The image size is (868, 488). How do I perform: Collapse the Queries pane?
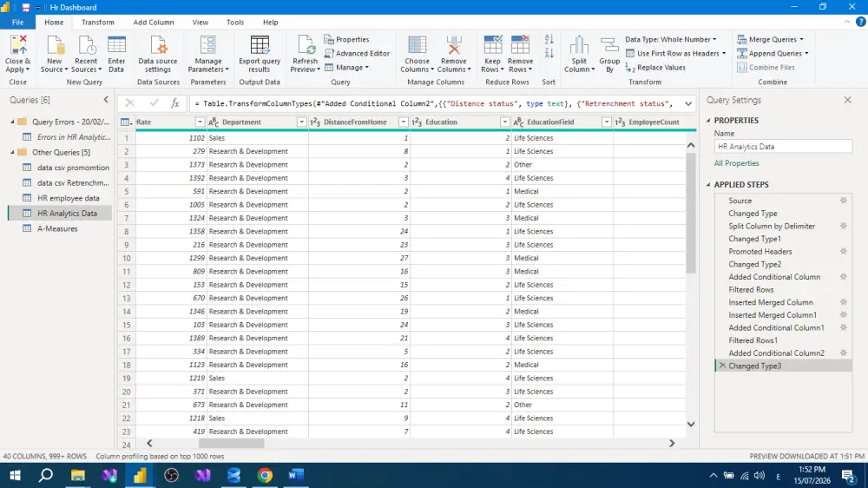click(x=106, y=100)
